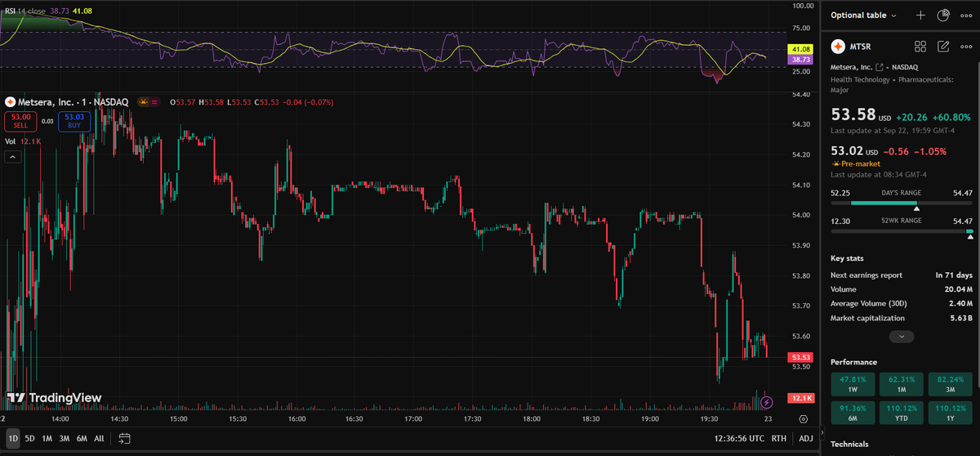
Task: Click the Performance heading
Action: click(853, 362)
